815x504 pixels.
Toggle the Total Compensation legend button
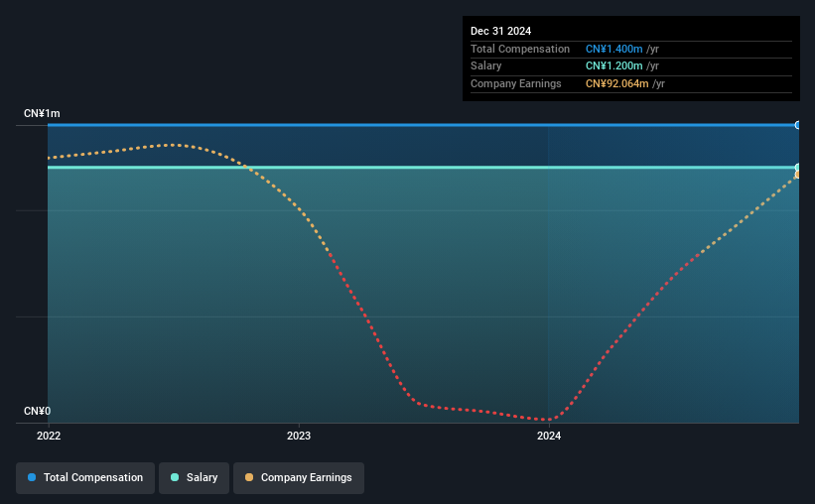click(85, 477)
